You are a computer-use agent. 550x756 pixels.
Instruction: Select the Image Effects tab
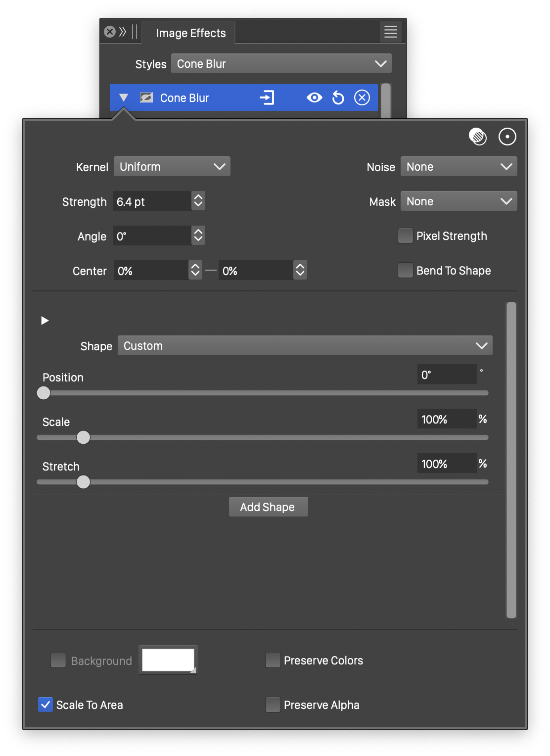point(190,33)
